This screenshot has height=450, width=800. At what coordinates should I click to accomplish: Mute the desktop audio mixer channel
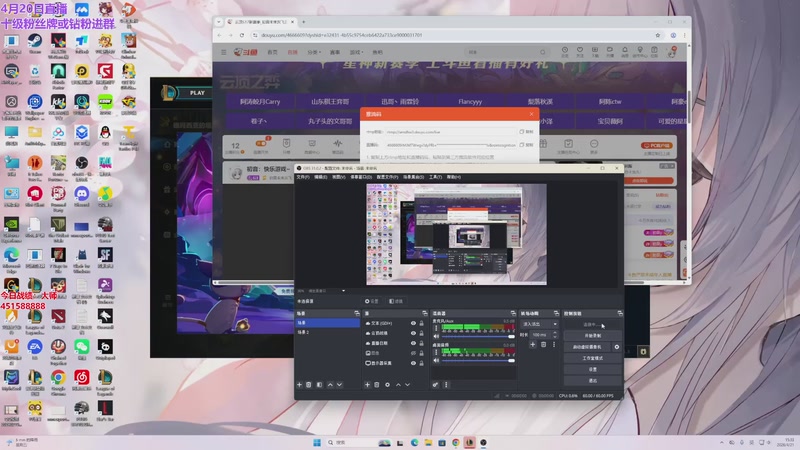point(436,360)
